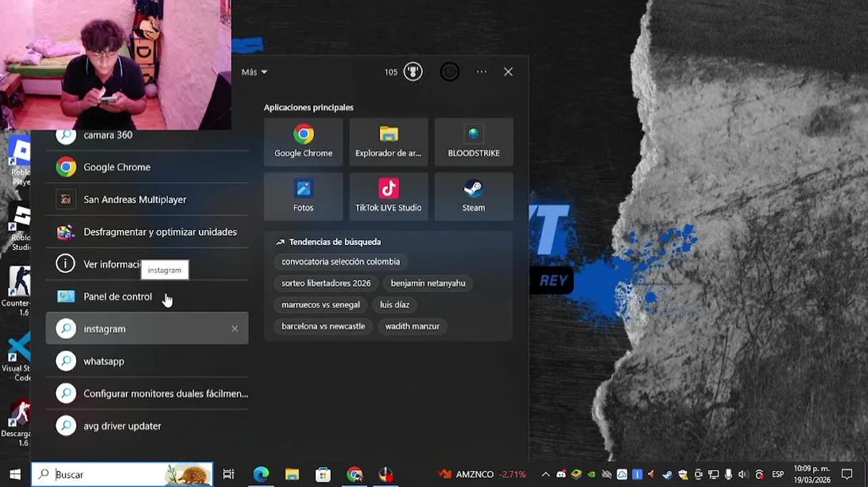Open the AMZNCO stock widget on taskbar

click(x=481, y=474)
